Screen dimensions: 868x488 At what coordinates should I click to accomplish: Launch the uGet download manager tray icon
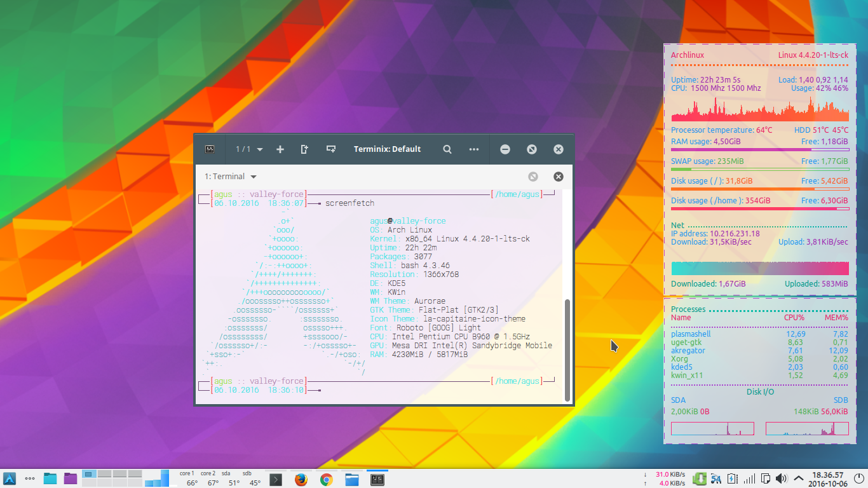point(699,478)
